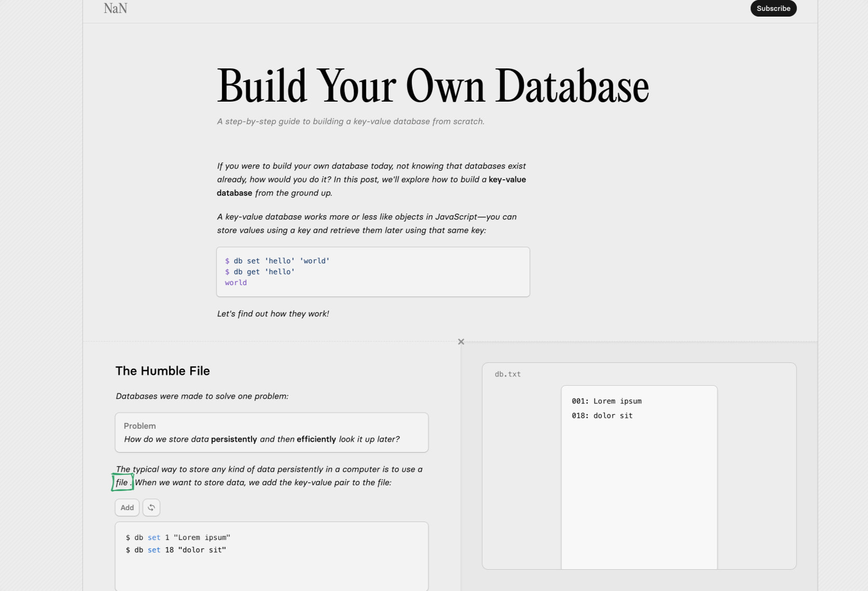Click the 'Build Your Own Database' heading
Viewport: 868px width, 591px height.
pos(433,86)
